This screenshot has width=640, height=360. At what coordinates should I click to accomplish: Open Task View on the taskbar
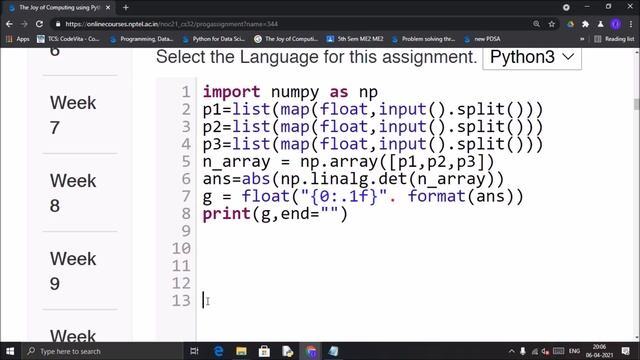(194, 351)
